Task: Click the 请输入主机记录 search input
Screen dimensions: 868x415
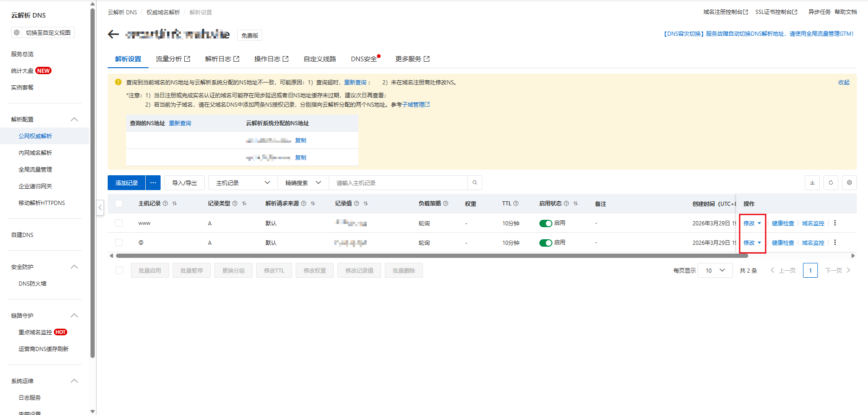Action: coord(398,183)
